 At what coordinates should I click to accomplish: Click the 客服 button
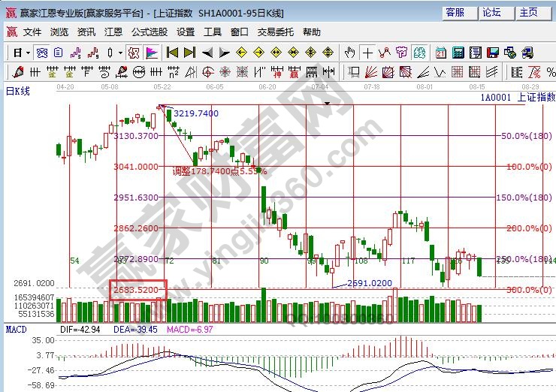[x=456, y=12]
